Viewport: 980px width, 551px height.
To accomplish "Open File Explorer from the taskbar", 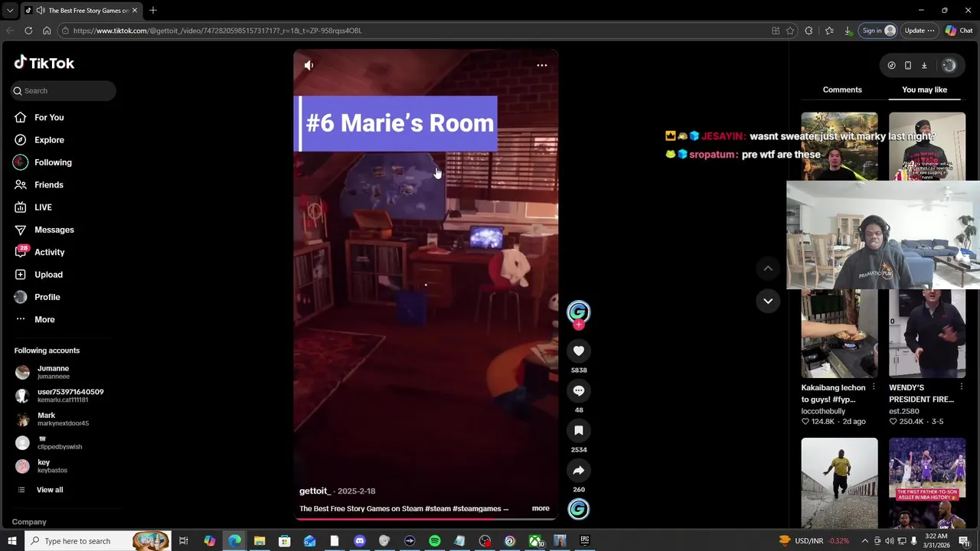I will click(x=260, y=541).
